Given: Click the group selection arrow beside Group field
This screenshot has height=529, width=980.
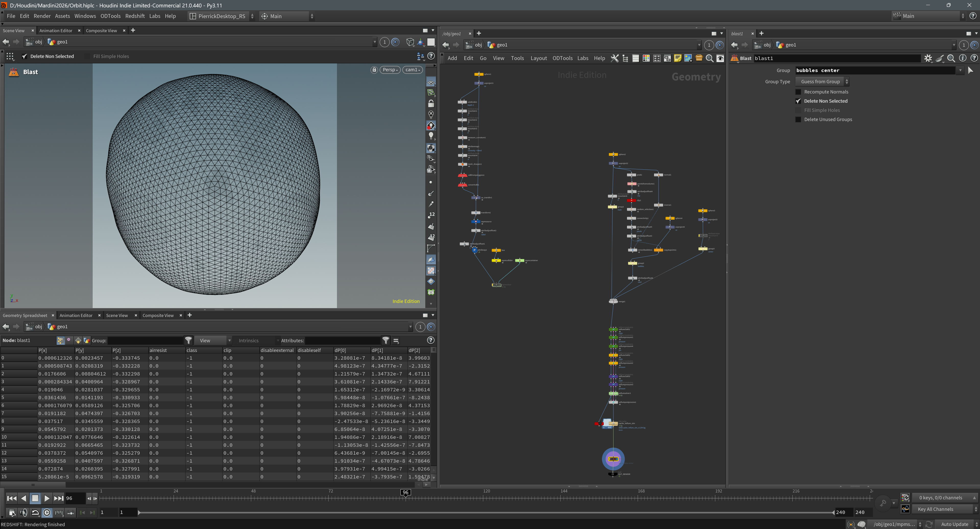Looking at the screenshot, I should (x=971, y=70).
